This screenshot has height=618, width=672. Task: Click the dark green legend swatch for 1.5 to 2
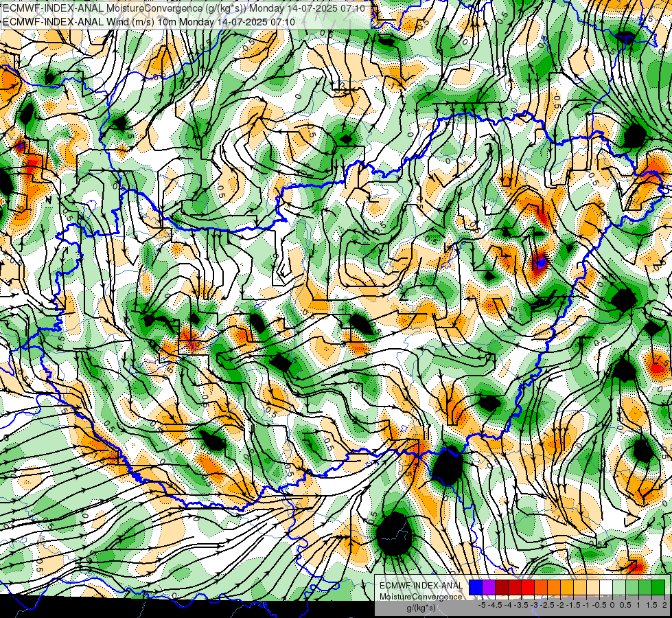pos(658,587)
